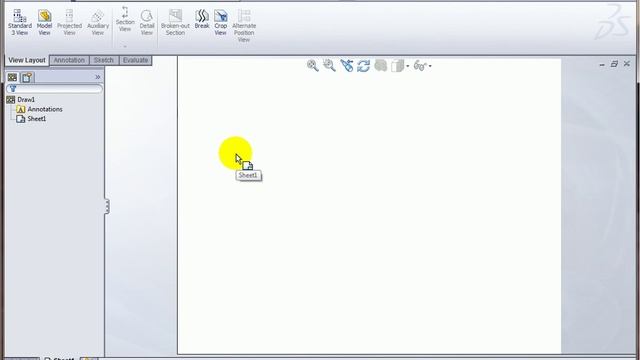Click the greyed 3D drawing view icon

click(x=380, y=66)
